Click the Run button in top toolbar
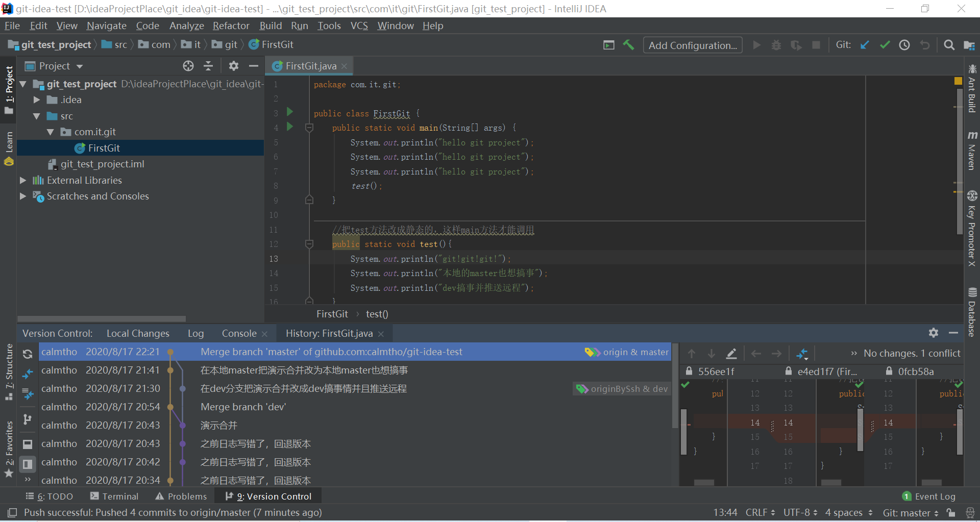The width and height of the screenshot is (980, 522). click(757, 45)
